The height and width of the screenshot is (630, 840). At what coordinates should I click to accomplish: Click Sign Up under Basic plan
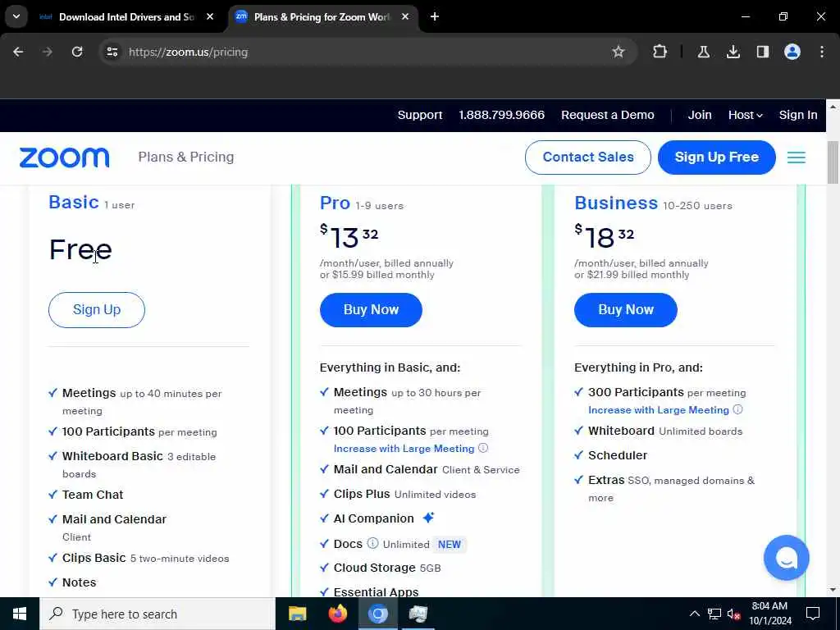click(x=97, y=309)
